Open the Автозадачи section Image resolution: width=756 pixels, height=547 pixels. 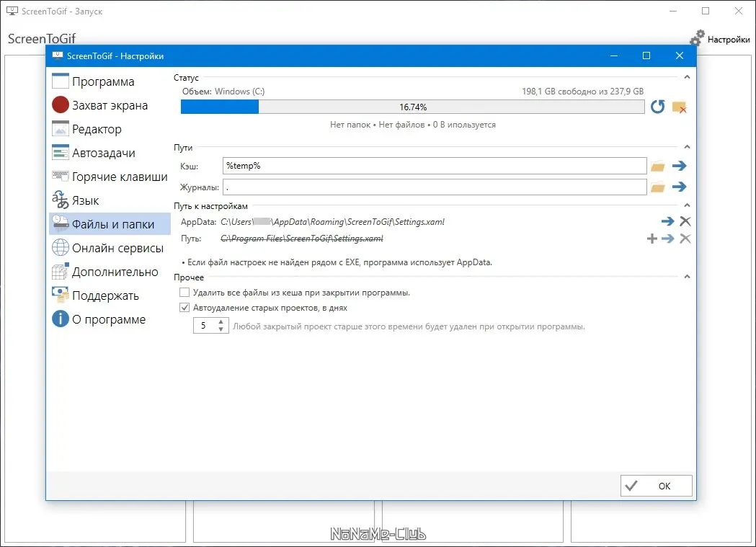point(110,153)
